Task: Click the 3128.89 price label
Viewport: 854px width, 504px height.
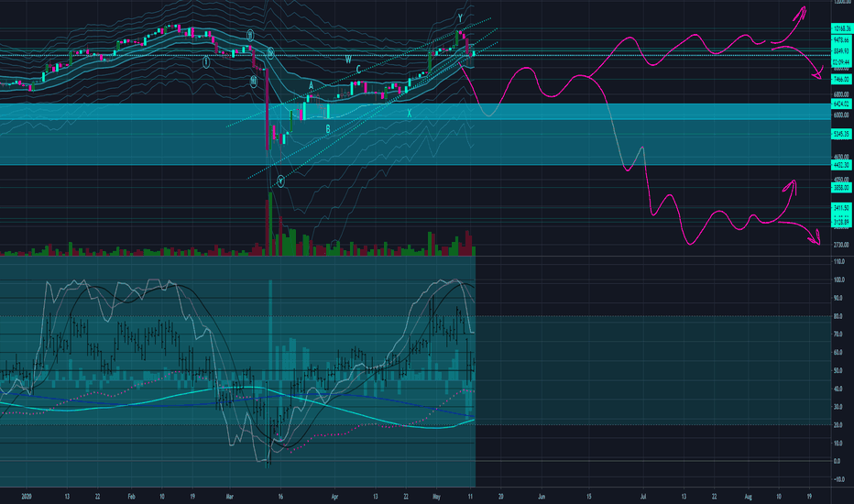Action: tap(841, 222)
